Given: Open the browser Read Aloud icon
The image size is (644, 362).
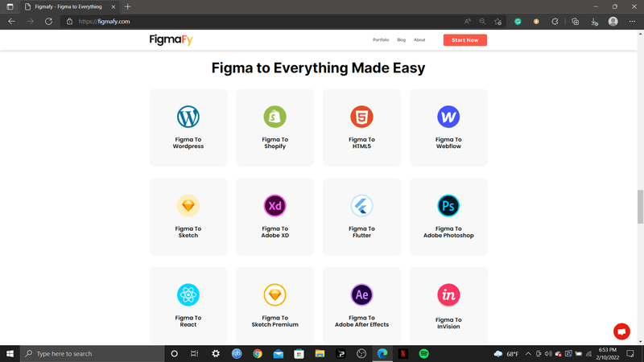Looking at the screenshot, I should [x=468, y=22].
